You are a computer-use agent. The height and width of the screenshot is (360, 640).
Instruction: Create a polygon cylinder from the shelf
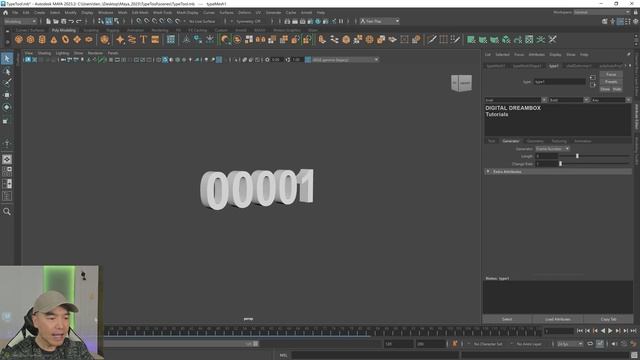(42, 40)
